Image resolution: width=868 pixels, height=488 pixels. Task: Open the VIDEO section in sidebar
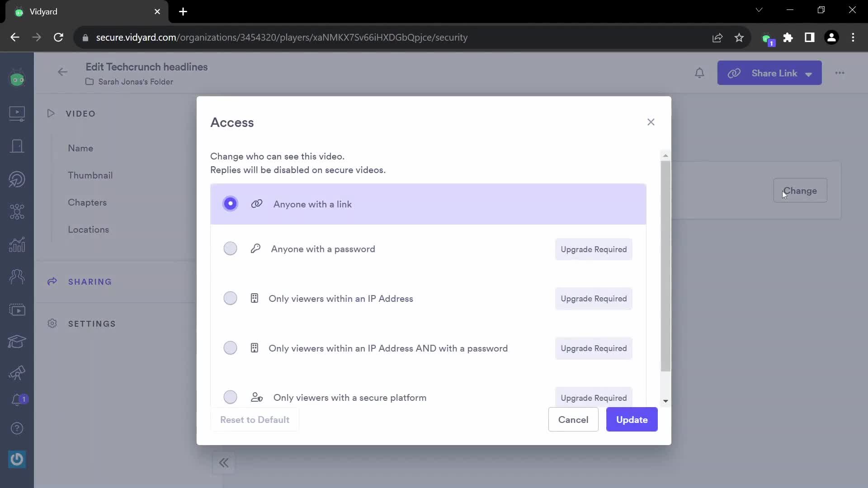[x=80, y=113]
